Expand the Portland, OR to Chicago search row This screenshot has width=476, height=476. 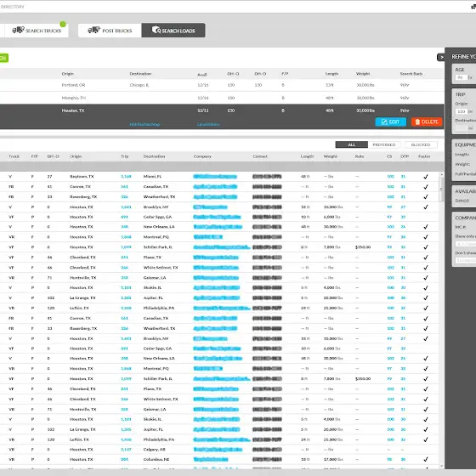click(222, 85)
